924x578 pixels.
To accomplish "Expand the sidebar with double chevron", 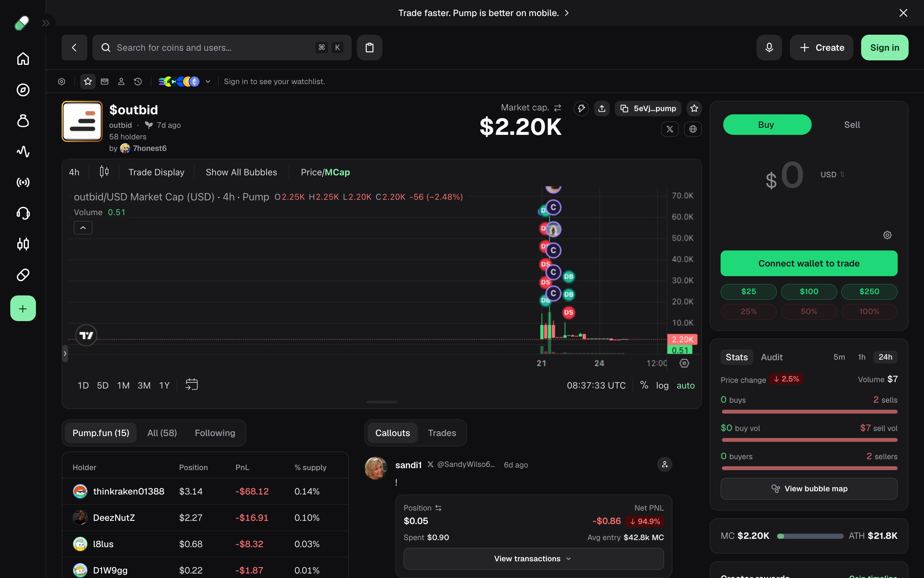I will [46, 23].
